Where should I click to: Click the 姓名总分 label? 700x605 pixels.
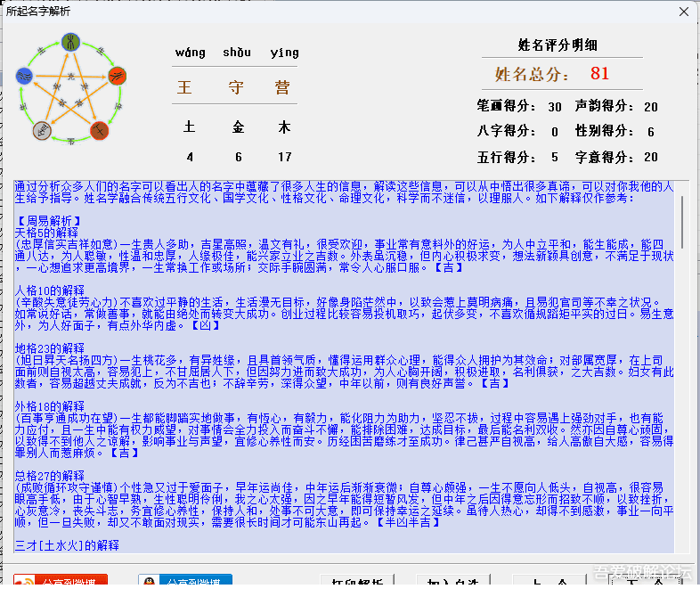pos(532,74)
